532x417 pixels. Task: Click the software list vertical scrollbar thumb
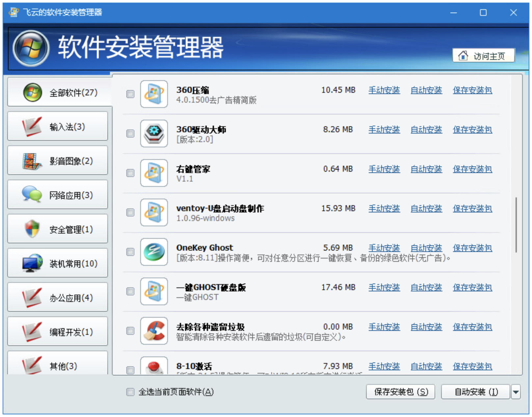(516, 225)
